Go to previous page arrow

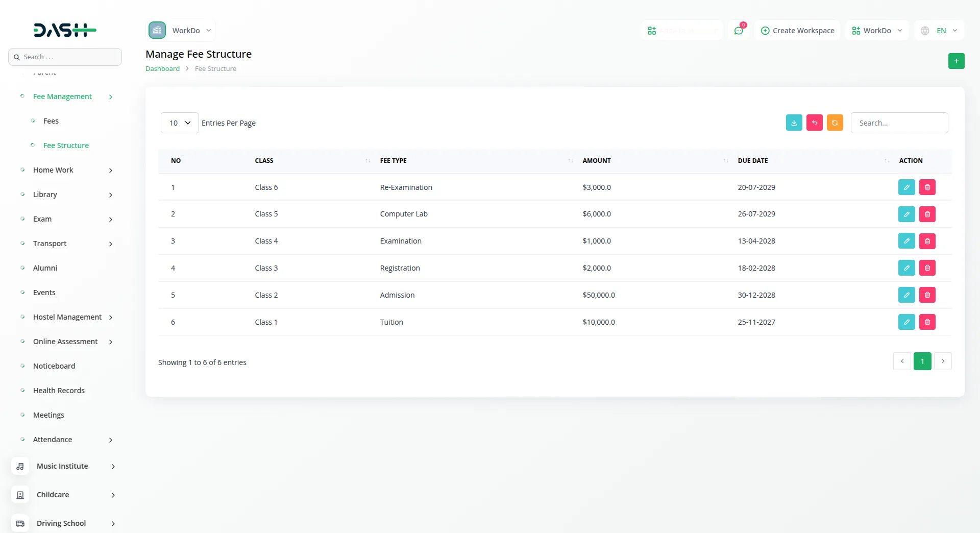pos(902,361)
